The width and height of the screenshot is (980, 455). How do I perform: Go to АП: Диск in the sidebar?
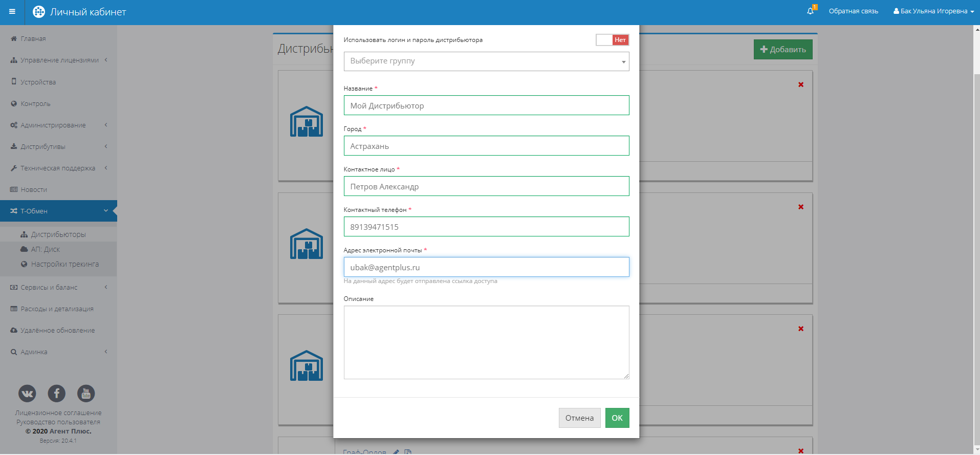(x=46, y=249)
